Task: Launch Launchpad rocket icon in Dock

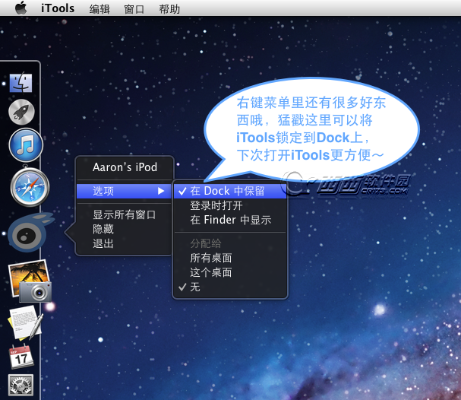Action: pos(21,112)
